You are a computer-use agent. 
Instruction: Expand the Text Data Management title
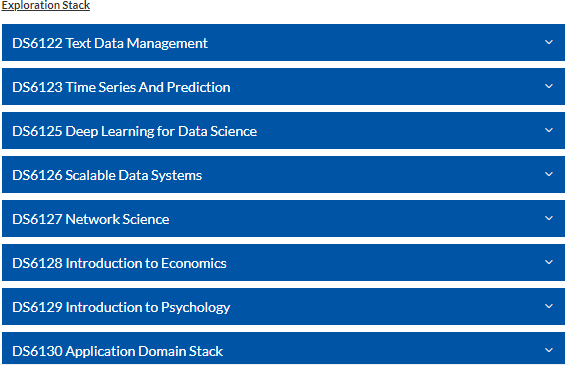click(x=136, y=43)
